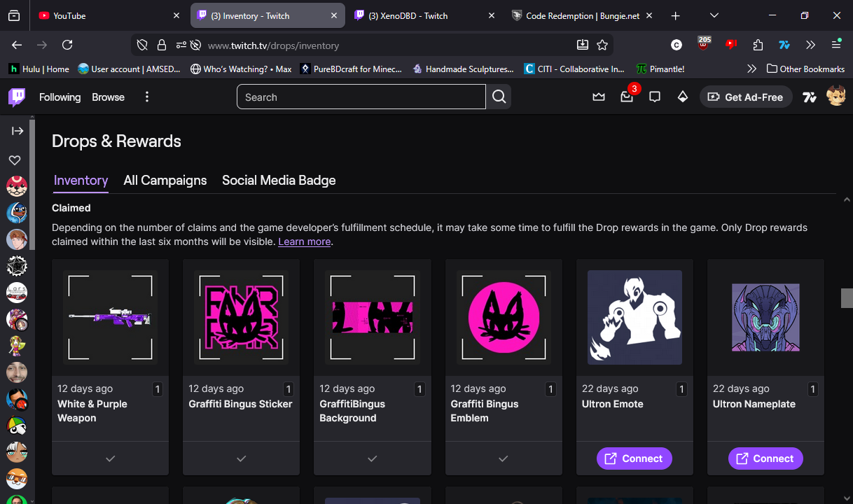Click the Twitch logo home icon

17,97
